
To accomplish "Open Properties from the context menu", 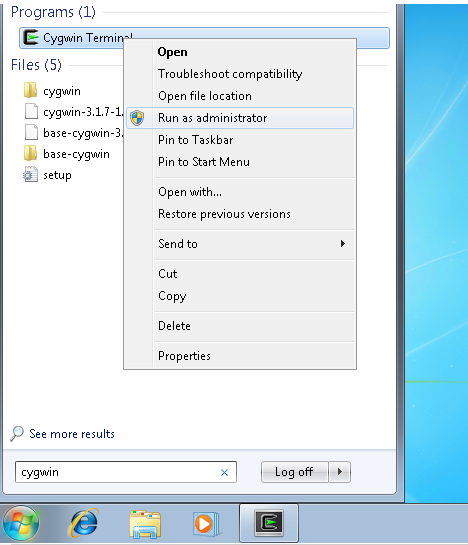I will click(240, 356).
